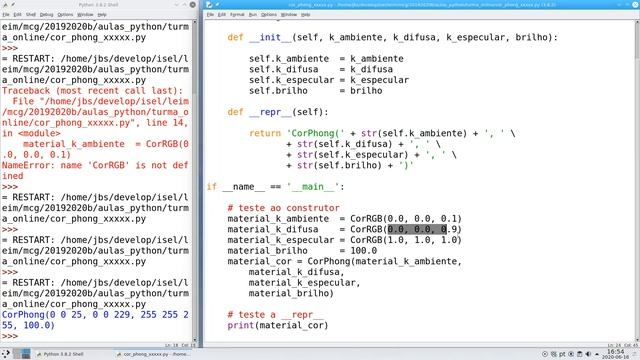The height and width of the screenshot is (360, 640).
Task: Click 'Traceback (most recent call last):' text
Action: (x=92, y=91)
